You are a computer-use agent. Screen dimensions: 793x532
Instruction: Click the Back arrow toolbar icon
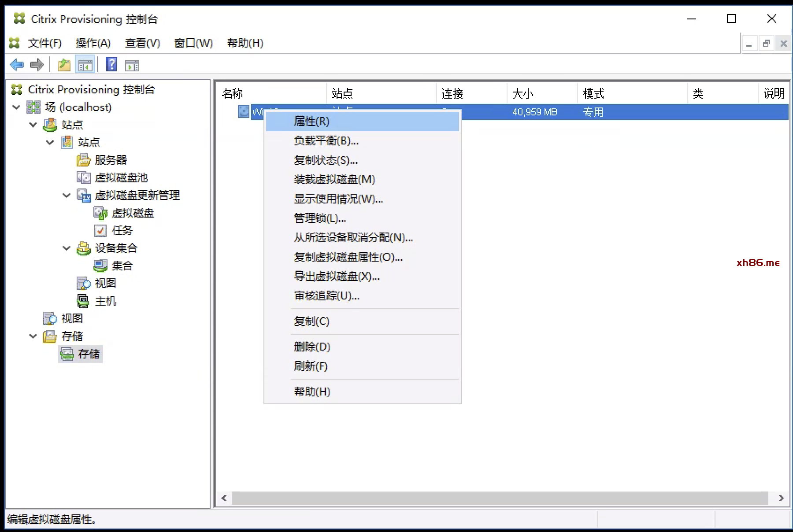coord(17,65)
